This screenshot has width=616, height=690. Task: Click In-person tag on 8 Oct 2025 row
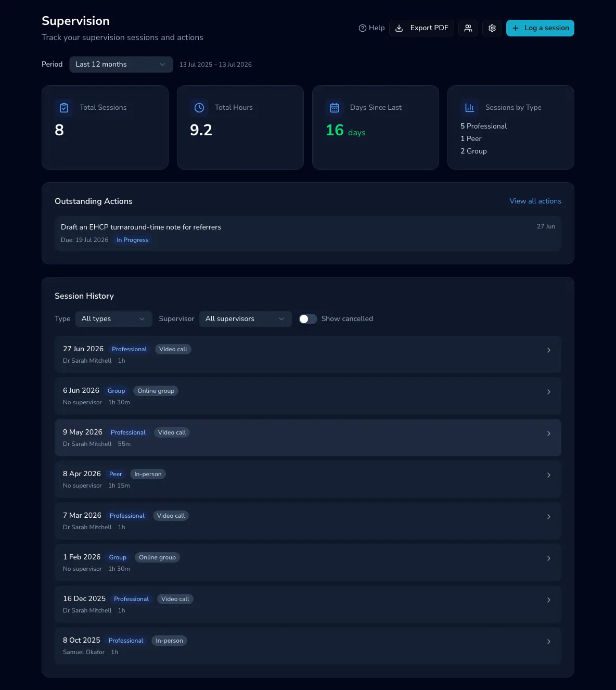169,641
